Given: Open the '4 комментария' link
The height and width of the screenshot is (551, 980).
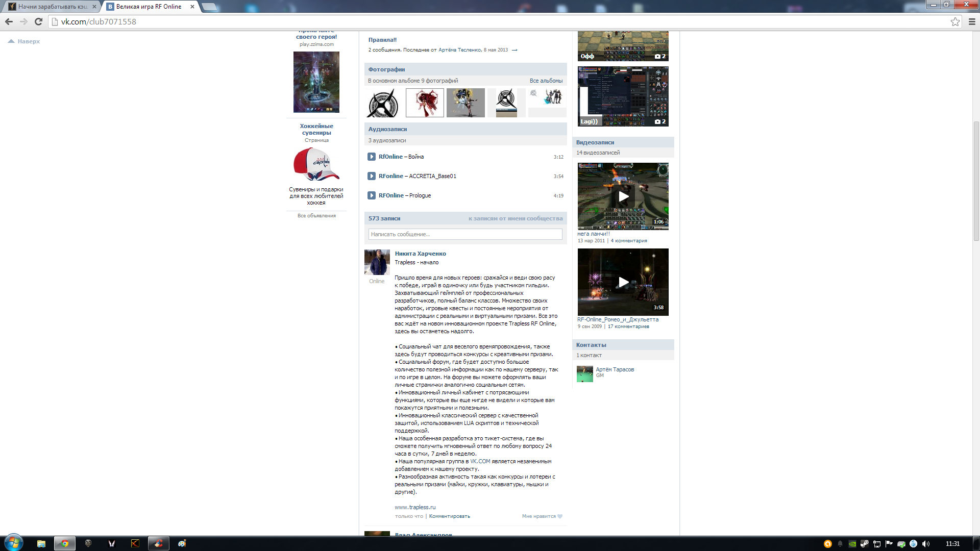Looking at the screenshot, I should pos(629,241).
